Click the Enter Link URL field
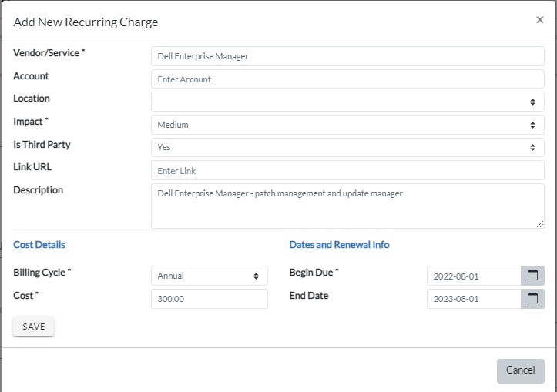Screen dimensions: 557x392 pyautogui.click(x=347, y=171)
